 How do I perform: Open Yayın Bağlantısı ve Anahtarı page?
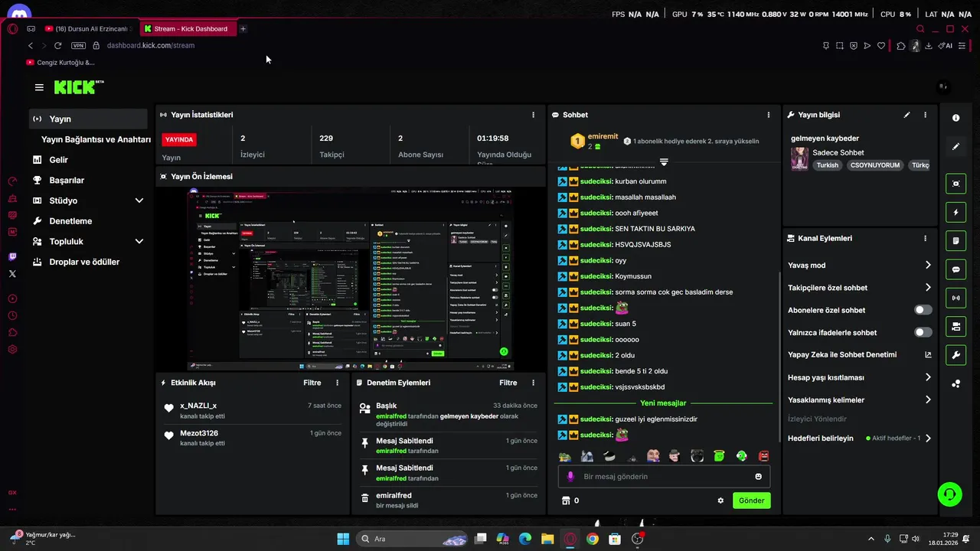pos(96,139)
